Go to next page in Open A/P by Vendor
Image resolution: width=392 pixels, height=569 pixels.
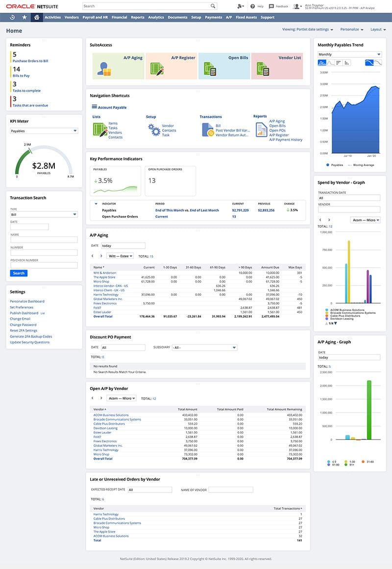point(101,398)
